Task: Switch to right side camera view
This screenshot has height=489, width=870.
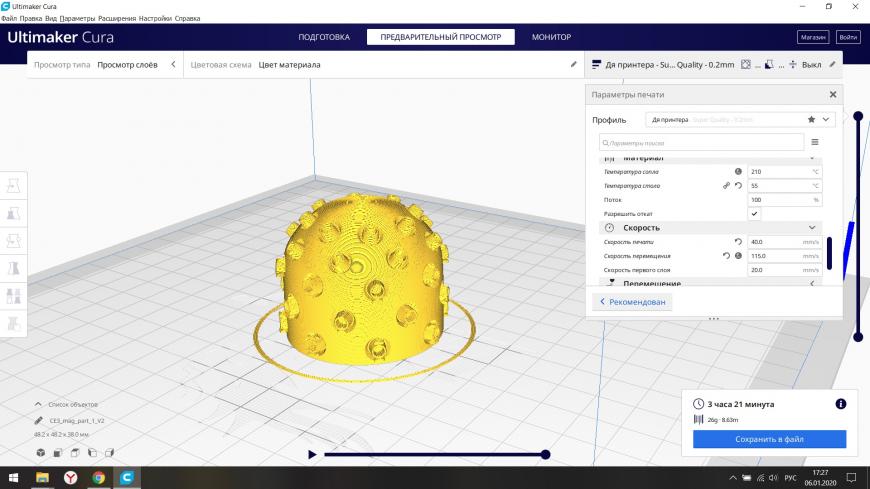Action: point(109,453)
